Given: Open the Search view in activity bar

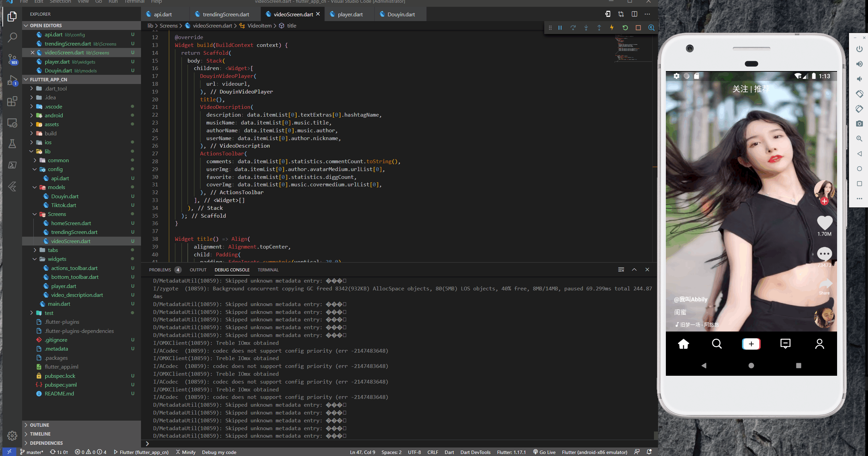Looking at the screenshot, I should (x=12, y=37).
